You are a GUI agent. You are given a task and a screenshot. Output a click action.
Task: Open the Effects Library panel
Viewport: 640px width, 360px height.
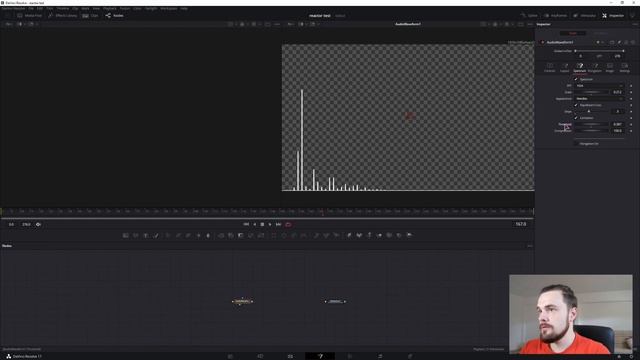tap(62, 16)
